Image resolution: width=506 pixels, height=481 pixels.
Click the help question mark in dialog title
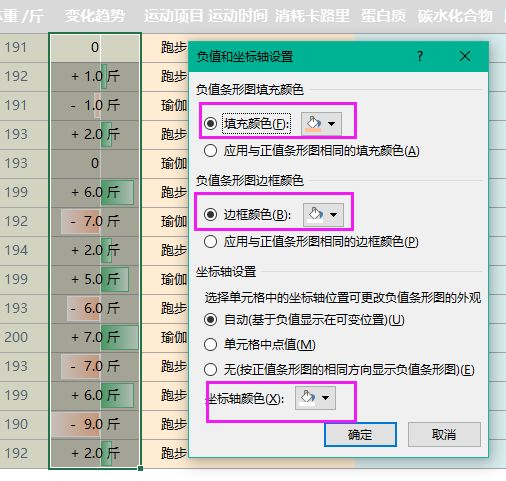420,56
